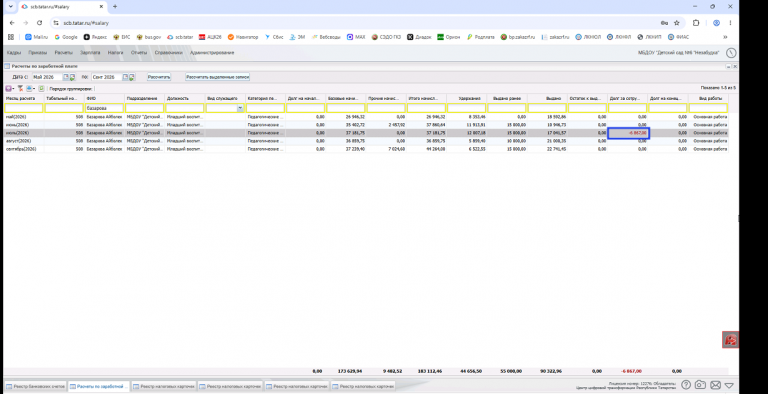Open the Справочники menu

(x=168, y=52)
